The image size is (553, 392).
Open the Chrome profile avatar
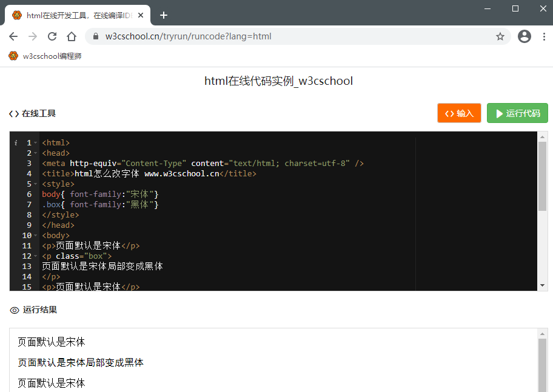coord(525,36)
